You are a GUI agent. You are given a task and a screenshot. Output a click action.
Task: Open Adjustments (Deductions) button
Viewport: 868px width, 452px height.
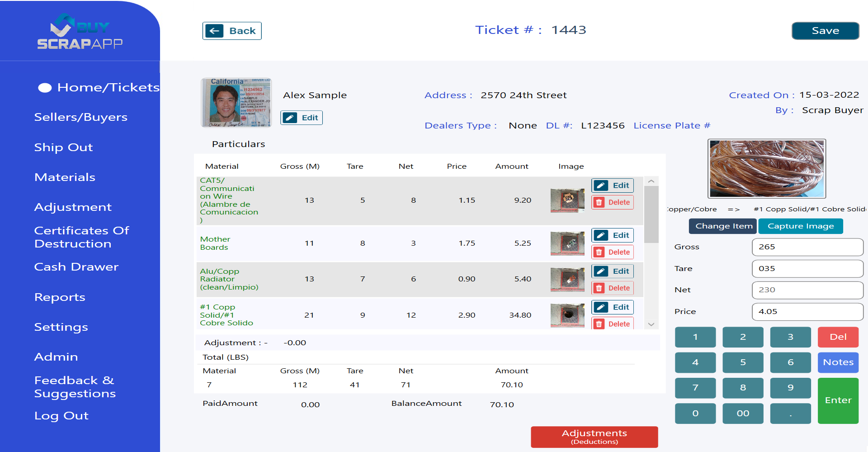tap(594, 437)
